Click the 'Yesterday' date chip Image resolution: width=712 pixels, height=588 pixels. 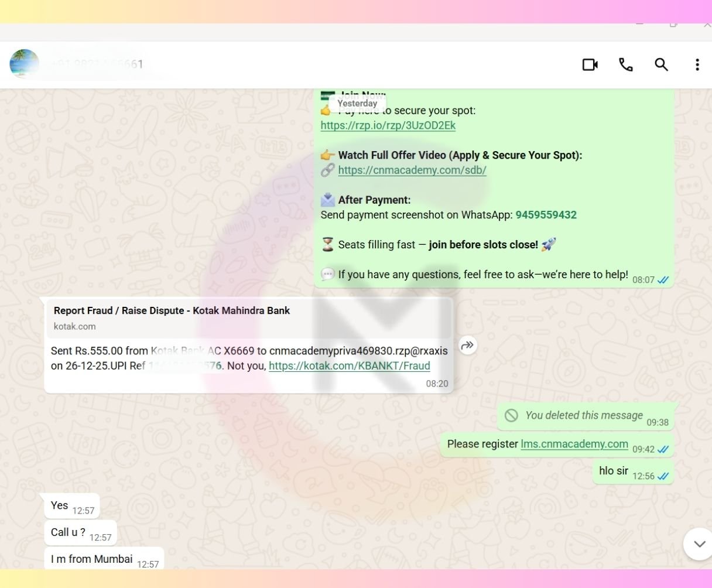click(x=357, y=103)
